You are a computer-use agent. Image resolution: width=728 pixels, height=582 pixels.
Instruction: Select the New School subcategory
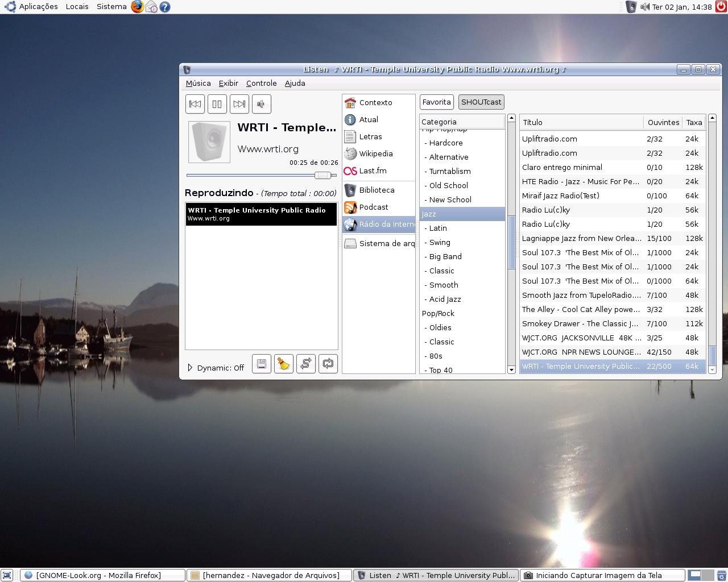tap(462, 199)
